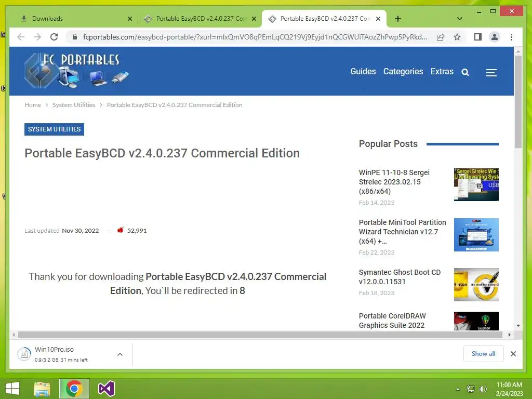Open Symantec Ghost Boot CD post
This screenshot has width=532, height=399.
400,277
